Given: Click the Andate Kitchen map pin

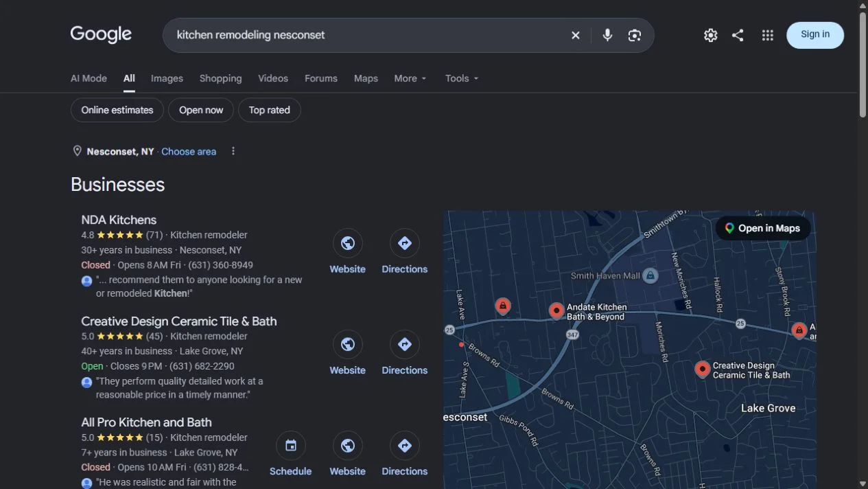Looking at the screenshot, I should (x=556, y=310).
